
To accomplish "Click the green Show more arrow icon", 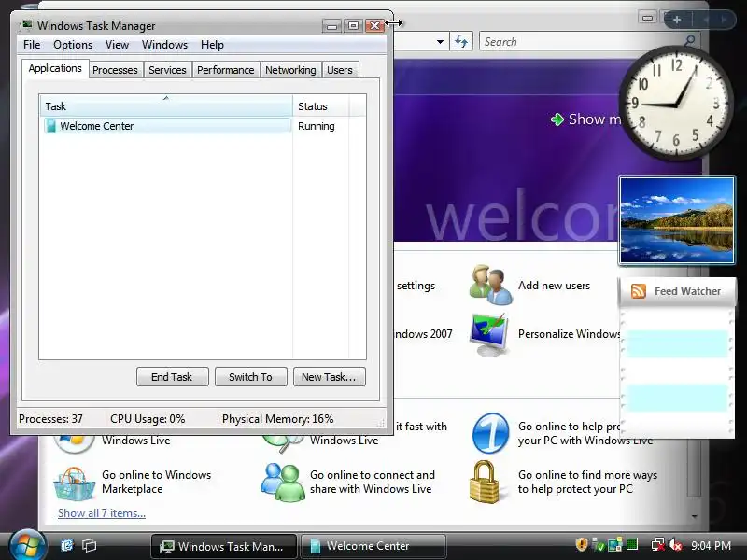I will [557, 119].
